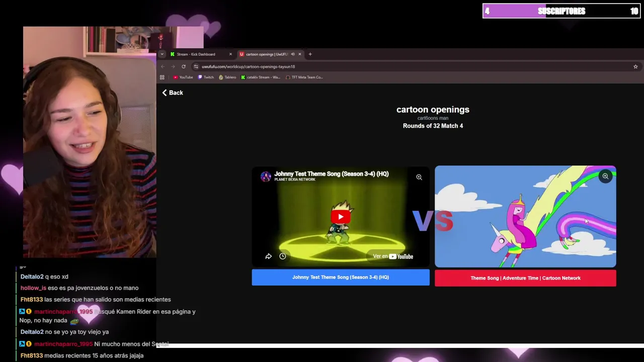Viewport: 644px width, 362px height.
Task: Close the cartoon openings tab
Action: coord(300,54)
